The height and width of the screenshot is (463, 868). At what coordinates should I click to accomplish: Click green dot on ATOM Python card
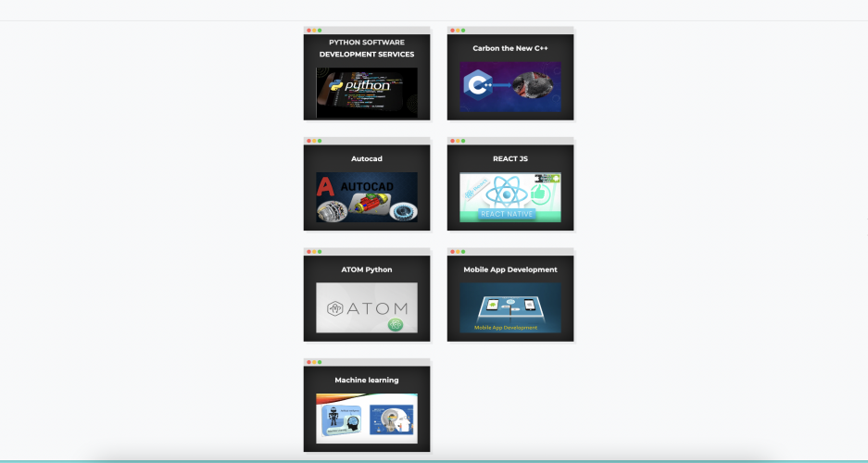point(320,252)
